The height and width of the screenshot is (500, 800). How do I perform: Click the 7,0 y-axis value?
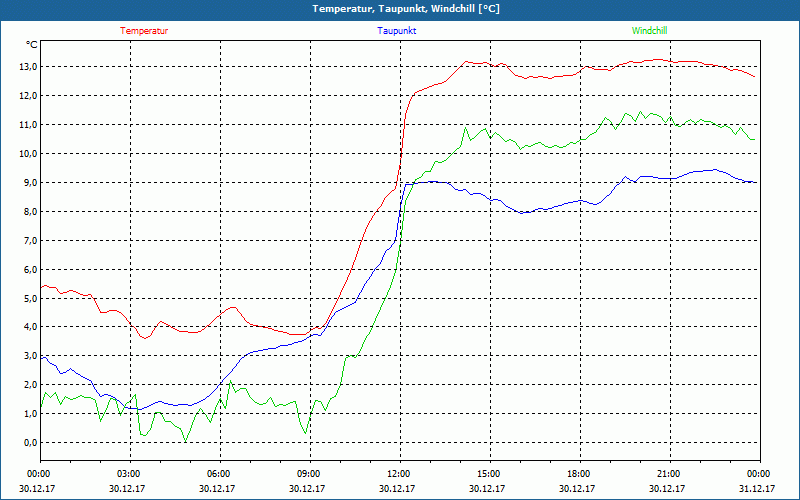pyautogui.click(x=30, y=240)
